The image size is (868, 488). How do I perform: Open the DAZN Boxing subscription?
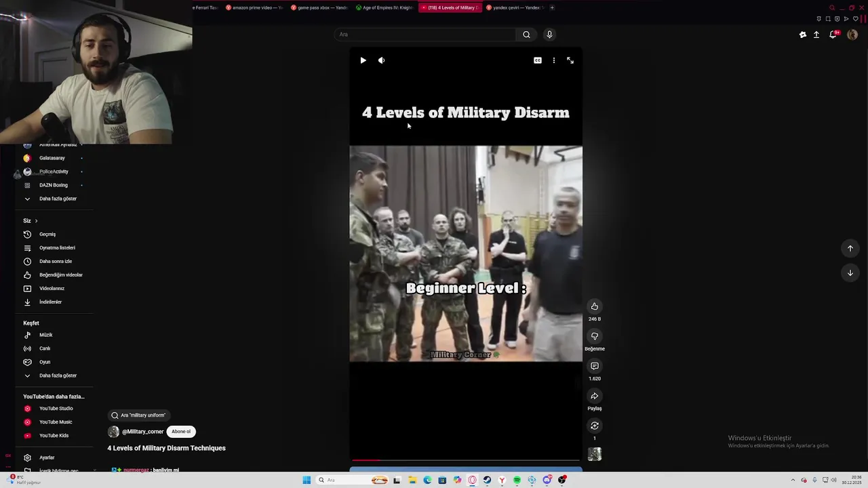click(x=54, y=185)
